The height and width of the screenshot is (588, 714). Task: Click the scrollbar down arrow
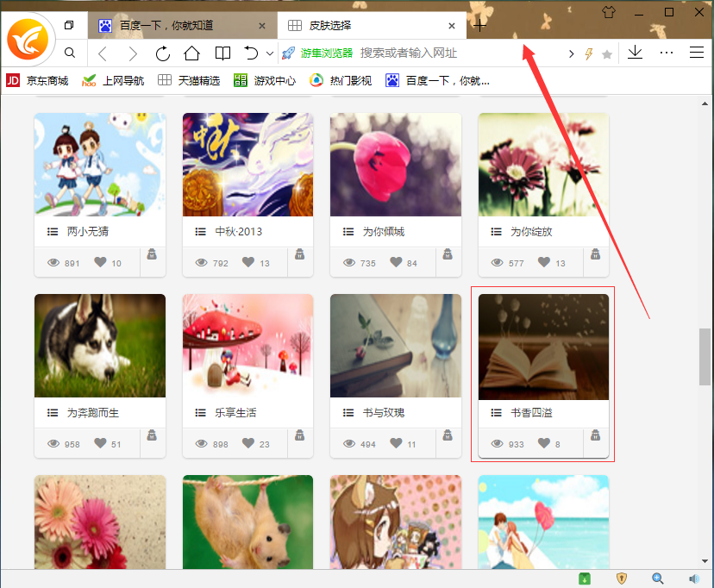[x=705, y=561]
